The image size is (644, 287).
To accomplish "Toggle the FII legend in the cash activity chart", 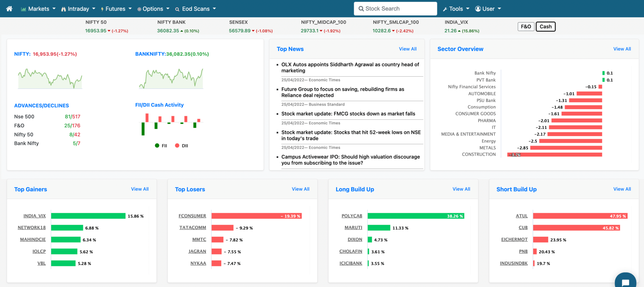I will pos(161,146).
